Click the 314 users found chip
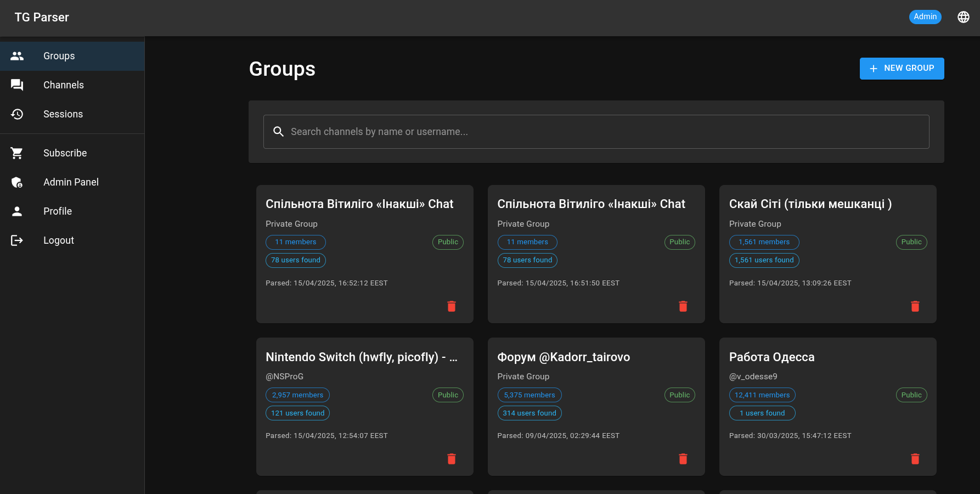 coord(530,413)
